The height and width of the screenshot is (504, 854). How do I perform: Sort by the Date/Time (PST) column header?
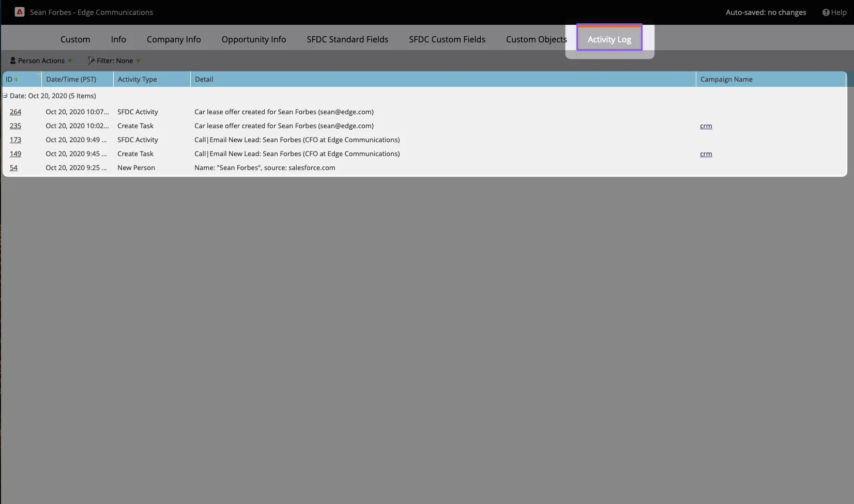(78, 79)
